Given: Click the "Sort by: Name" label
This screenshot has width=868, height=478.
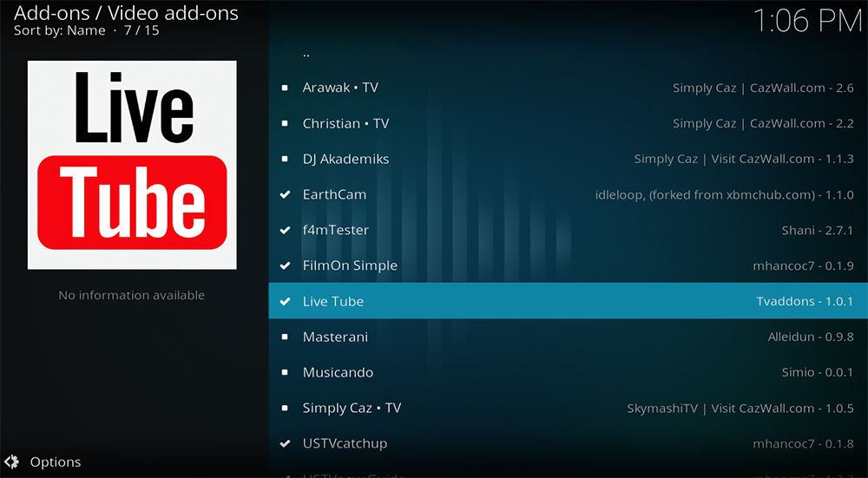Looking at the screenshot, I should (59, 30).
